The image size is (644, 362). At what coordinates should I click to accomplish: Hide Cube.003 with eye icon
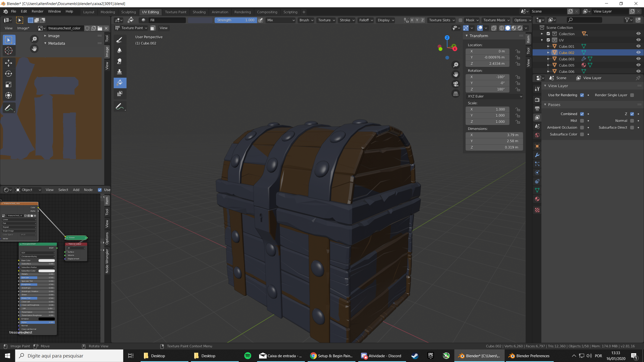(x=638, y=59)
